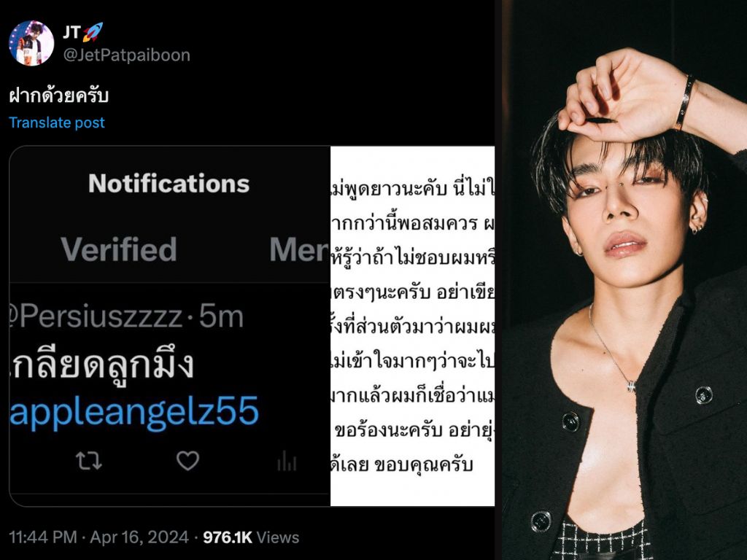The image size is (747, 560).
Task: Click the rocket emoji beside JT
Action: pos(93,32)
